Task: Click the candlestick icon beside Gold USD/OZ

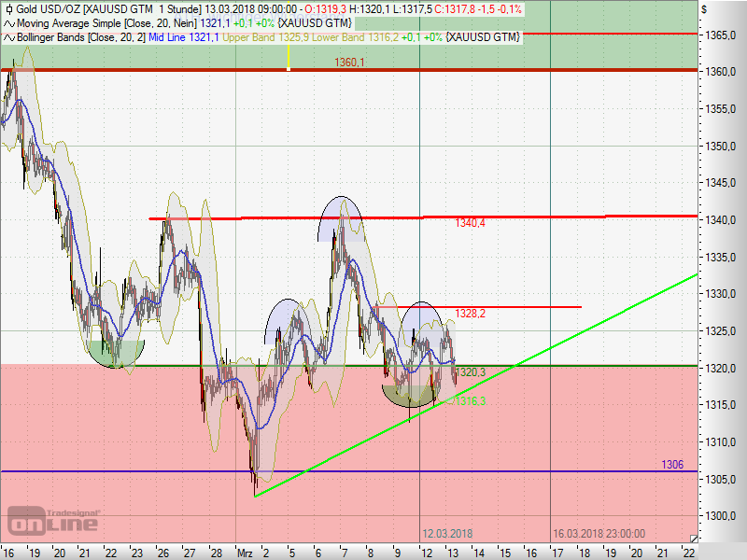Action: pos(9,8)
